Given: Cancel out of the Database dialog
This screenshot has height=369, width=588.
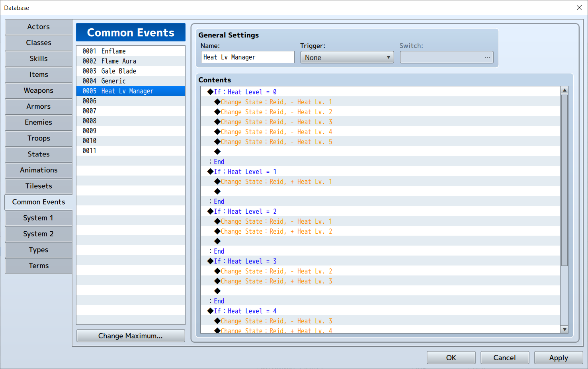Looking at the screenshot, I should point(504,357).
